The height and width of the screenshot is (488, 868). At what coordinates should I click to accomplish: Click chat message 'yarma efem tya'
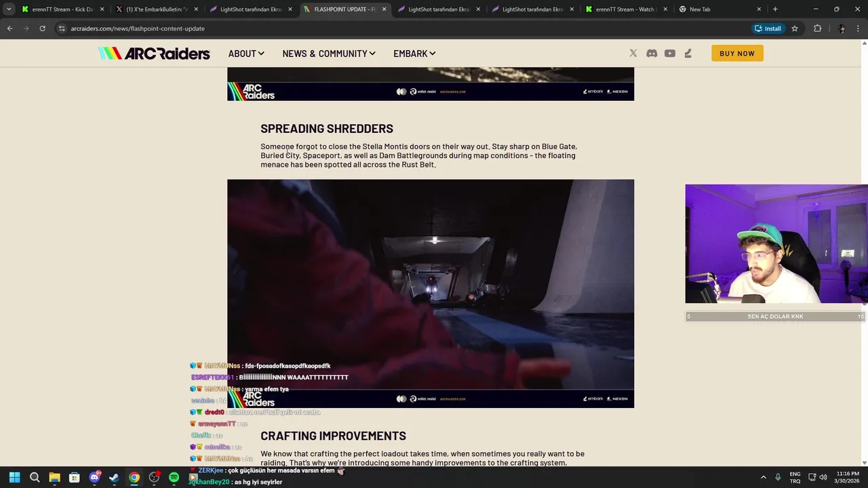tap(239, 389)
